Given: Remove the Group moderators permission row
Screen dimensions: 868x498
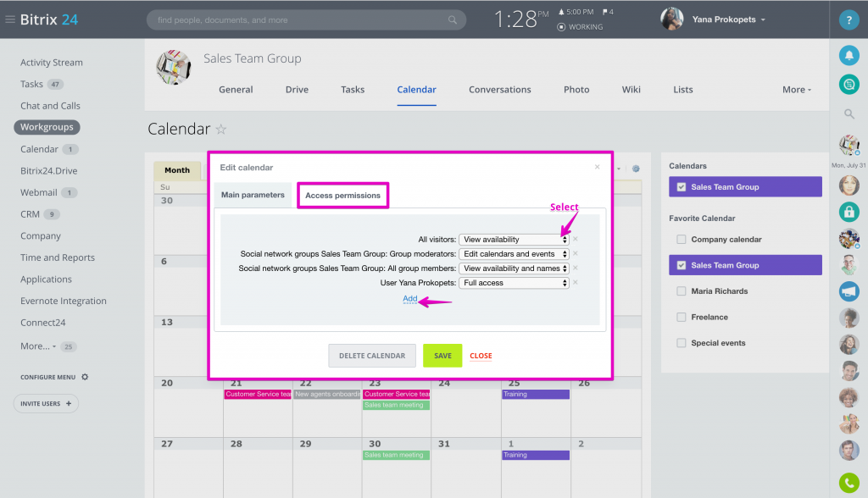Looking at the screenshot, I should point(576,253).
